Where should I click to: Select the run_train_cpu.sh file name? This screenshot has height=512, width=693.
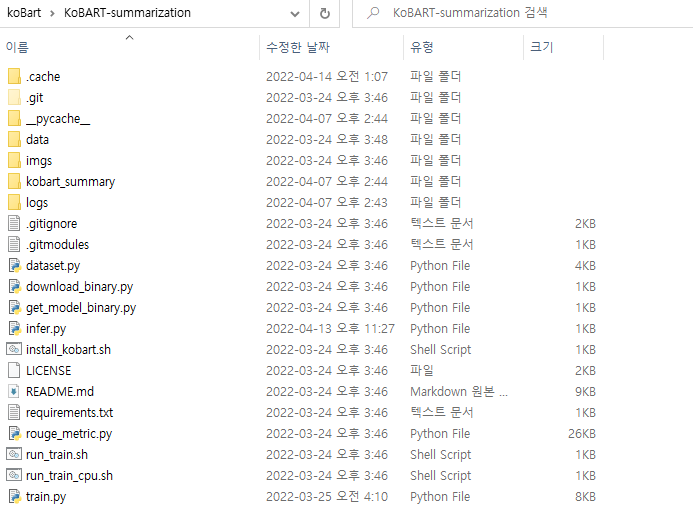pos(69,476)
